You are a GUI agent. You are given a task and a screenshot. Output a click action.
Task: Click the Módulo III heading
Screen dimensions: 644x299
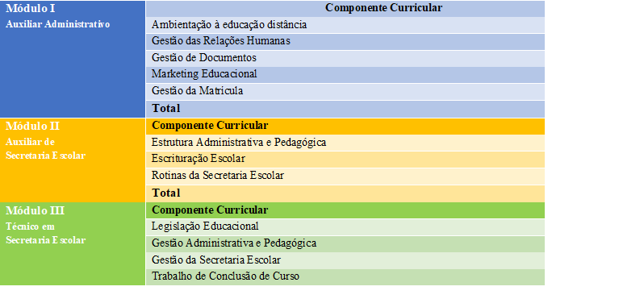point(35,211)
